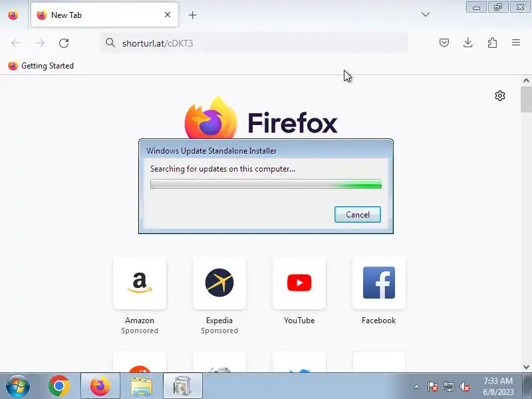Click the Windows Update installer taskbar icon
532x399 pixels.
pyautogui.click(x=183, y=386)
